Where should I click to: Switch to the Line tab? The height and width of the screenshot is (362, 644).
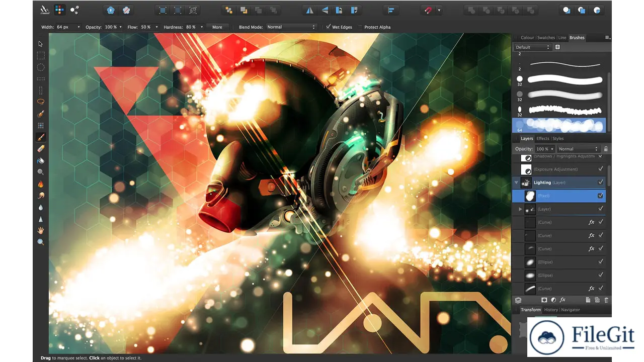point(562,38)
